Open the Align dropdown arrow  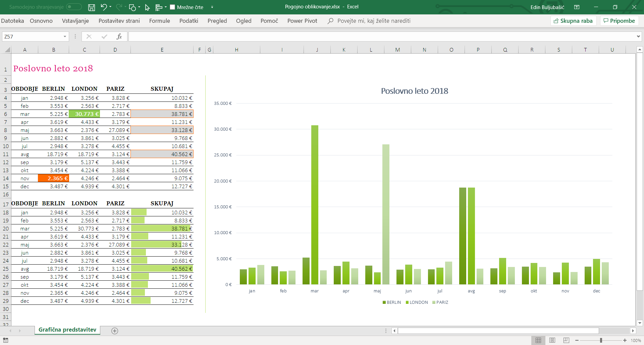pos(166,7)
